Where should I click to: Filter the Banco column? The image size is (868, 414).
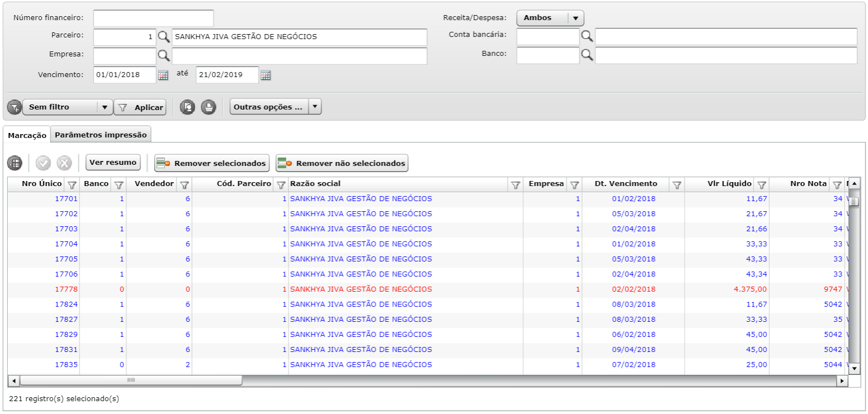click(119, 184)
